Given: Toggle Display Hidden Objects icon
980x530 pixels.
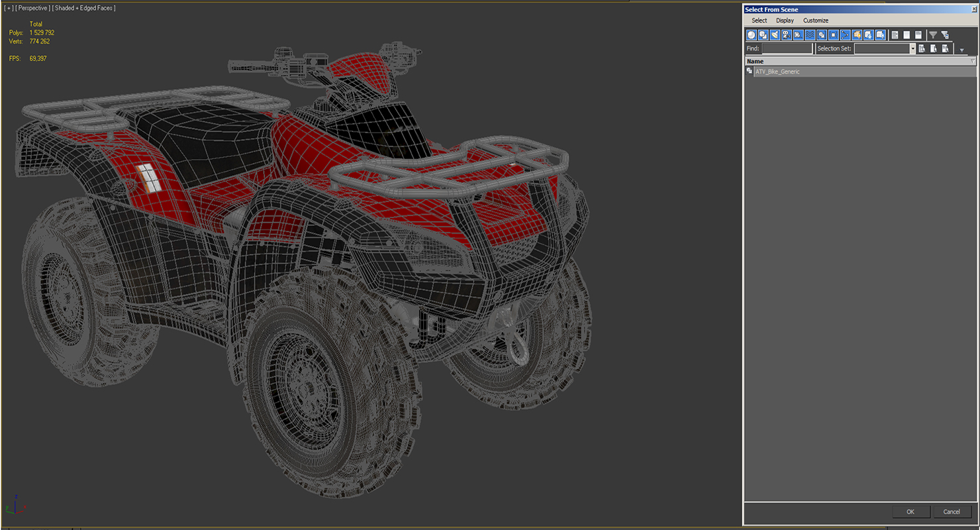Looking at the screenshot, I should [x=880, y=34].
